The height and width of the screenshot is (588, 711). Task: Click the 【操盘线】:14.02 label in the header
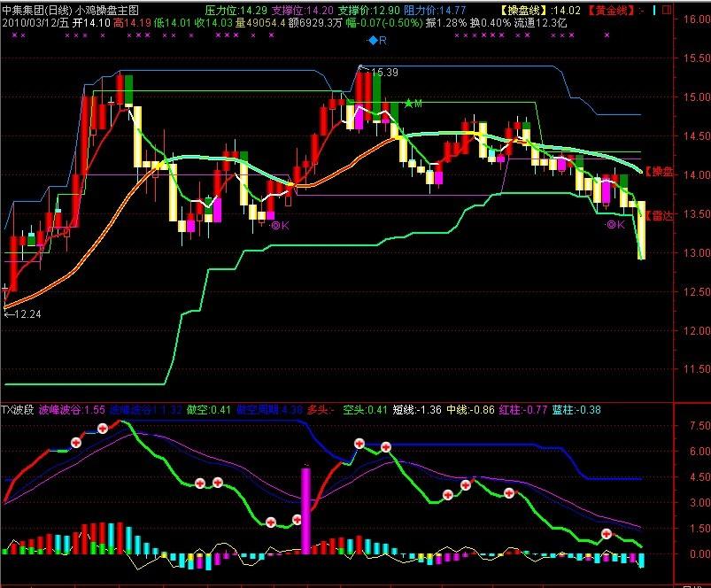point(540,10)
